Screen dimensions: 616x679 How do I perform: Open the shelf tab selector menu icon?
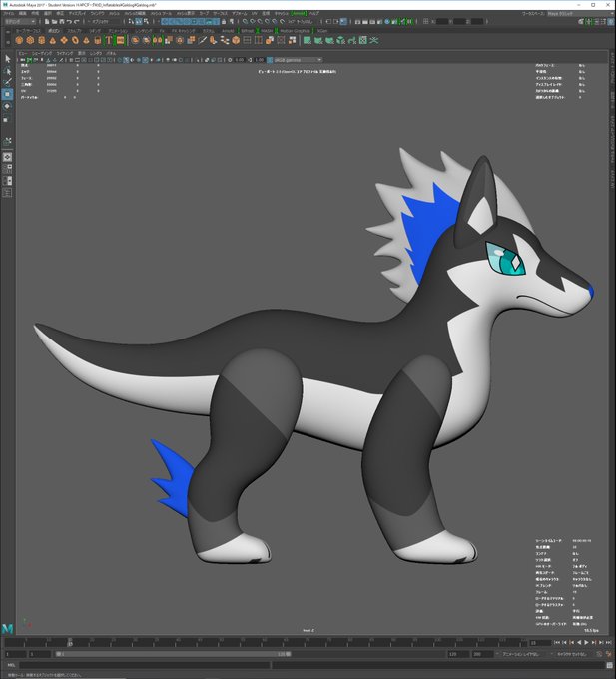coord(7,32)
